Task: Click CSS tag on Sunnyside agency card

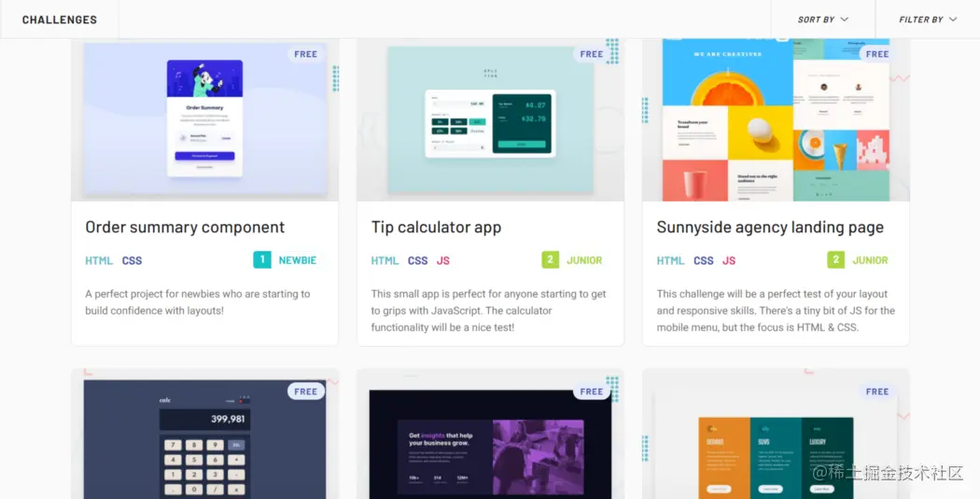Action: tap(703, 260)
